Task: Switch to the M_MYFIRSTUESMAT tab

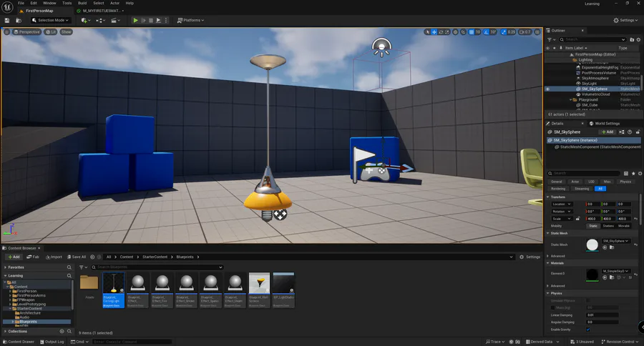Action: [101, 11]
